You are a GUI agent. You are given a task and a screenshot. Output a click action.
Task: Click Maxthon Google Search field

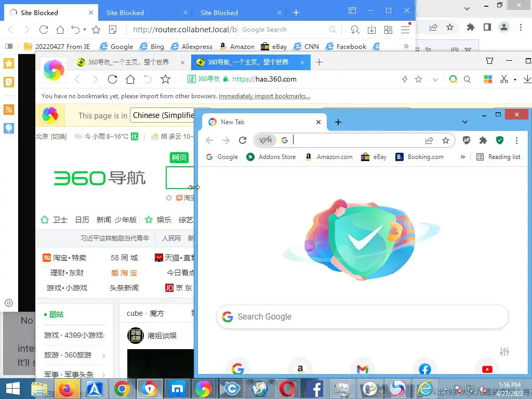[x=288, y=30]
